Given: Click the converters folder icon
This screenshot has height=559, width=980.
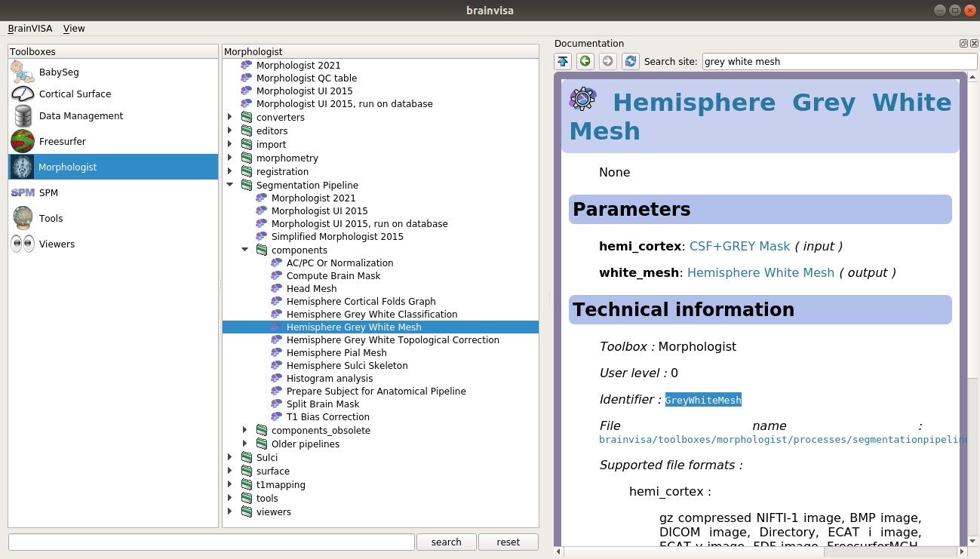Looking at the screenshot, I should pos(247,118).
